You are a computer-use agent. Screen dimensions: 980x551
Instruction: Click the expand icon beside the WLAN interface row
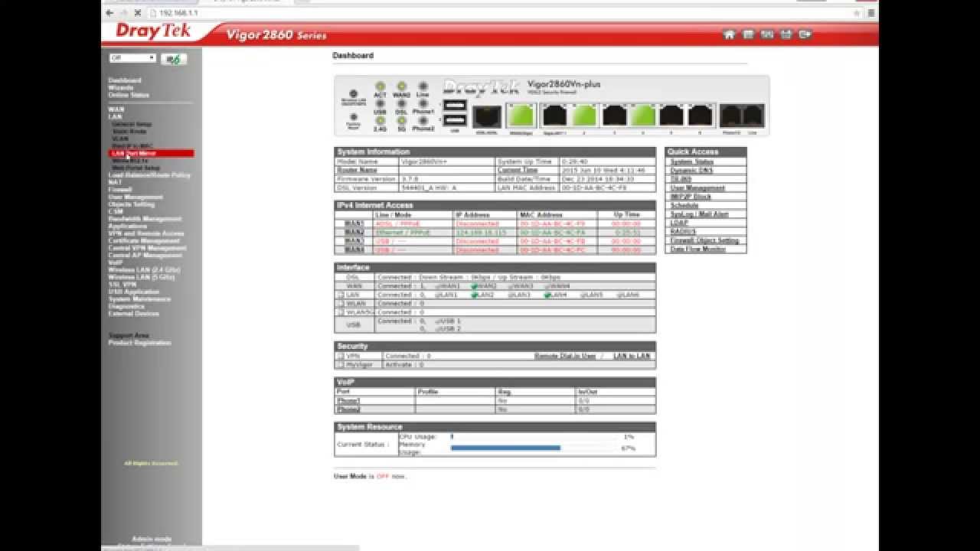[x=340, y=303]
